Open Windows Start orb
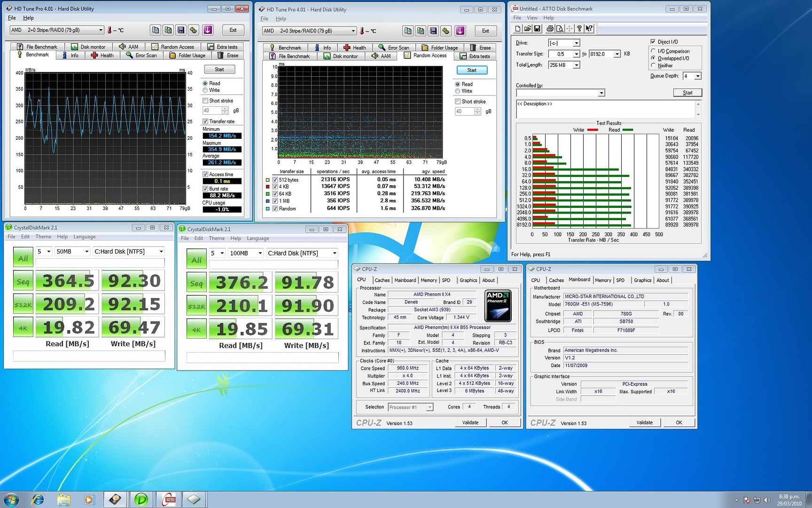The height and width of the screenshot is (508, 812). pos(11,499)
